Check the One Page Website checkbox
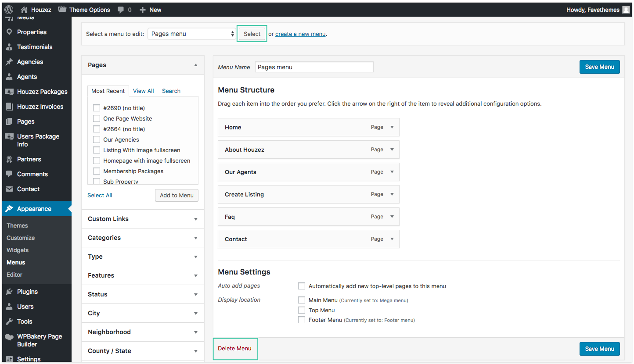This screenshot has height=364, width=634. pyautogui.click(x=97, y=118)
